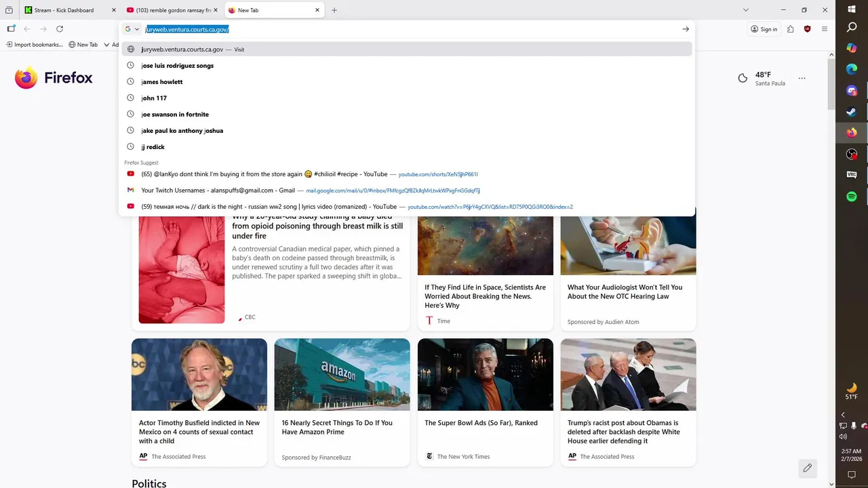Open the Russian ww2 song YouTube suggestion
The width and height of the screenshot is (868, 488).
(x=407, y=207)
